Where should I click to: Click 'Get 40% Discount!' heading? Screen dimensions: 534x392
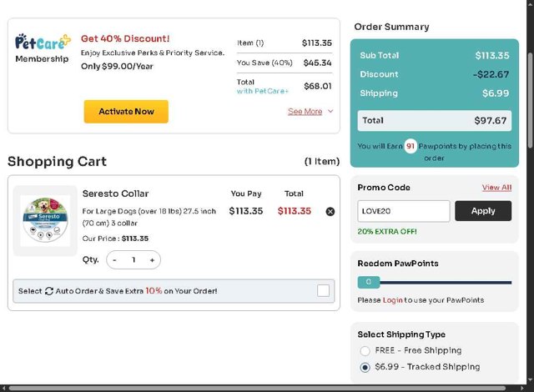(x=125, y=38)
